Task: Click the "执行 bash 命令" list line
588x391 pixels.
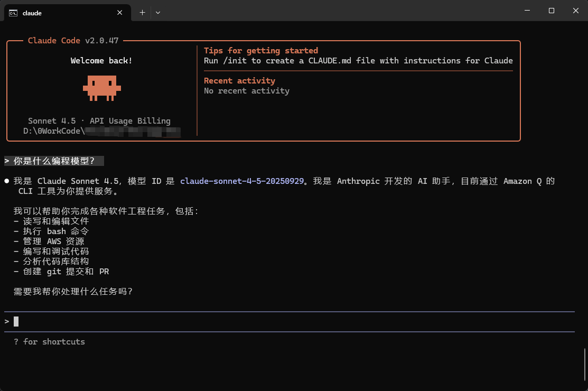Action: (51, 231)
